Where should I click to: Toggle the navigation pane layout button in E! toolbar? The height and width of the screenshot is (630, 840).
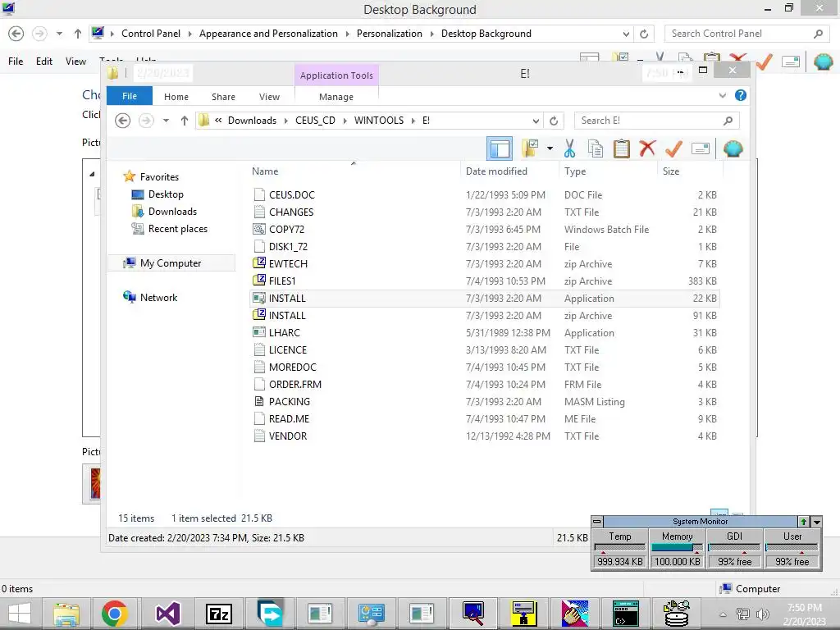tap(500, 148)
